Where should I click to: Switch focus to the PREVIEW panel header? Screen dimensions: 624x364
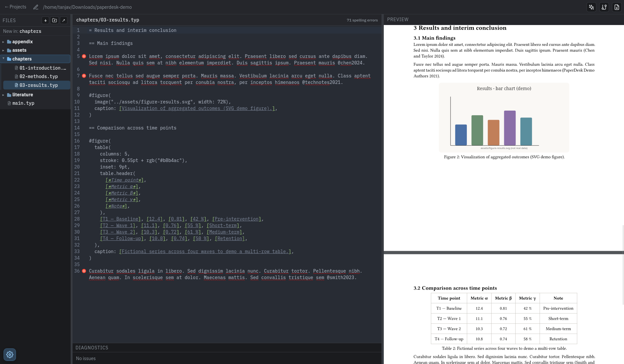(x=398, y=19)
